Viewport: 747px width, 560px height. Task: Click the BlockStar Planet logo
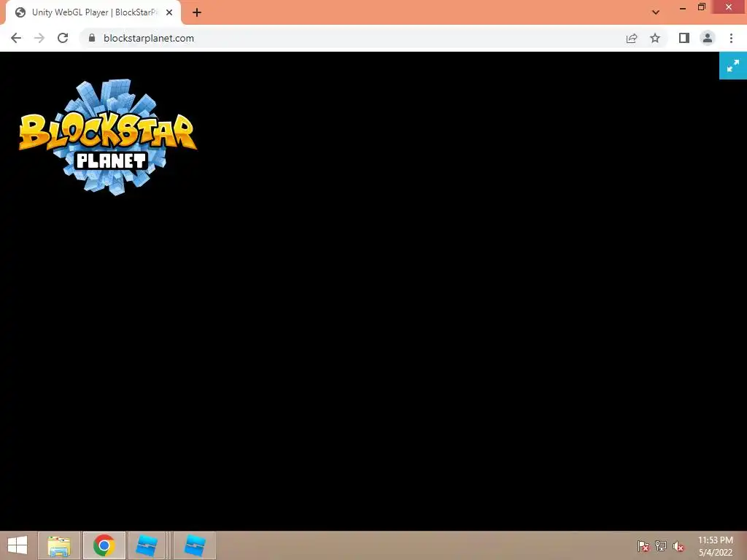pyautogui.click(x=108, y=137)
